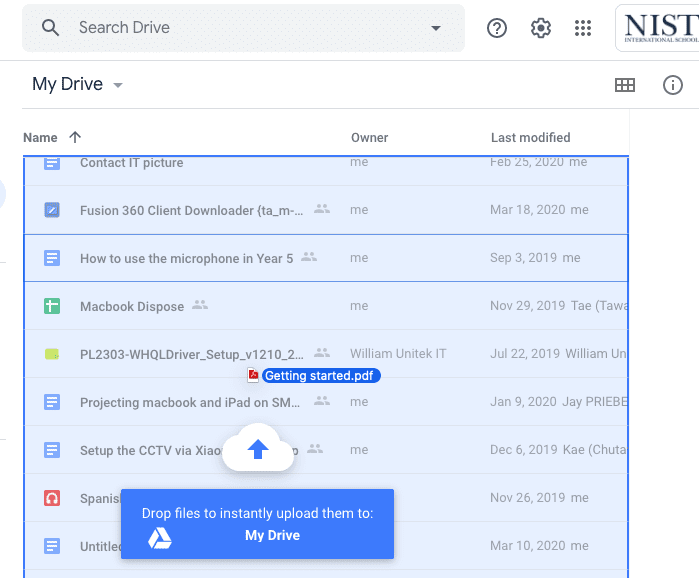Show the details info panel

point(673,85)
